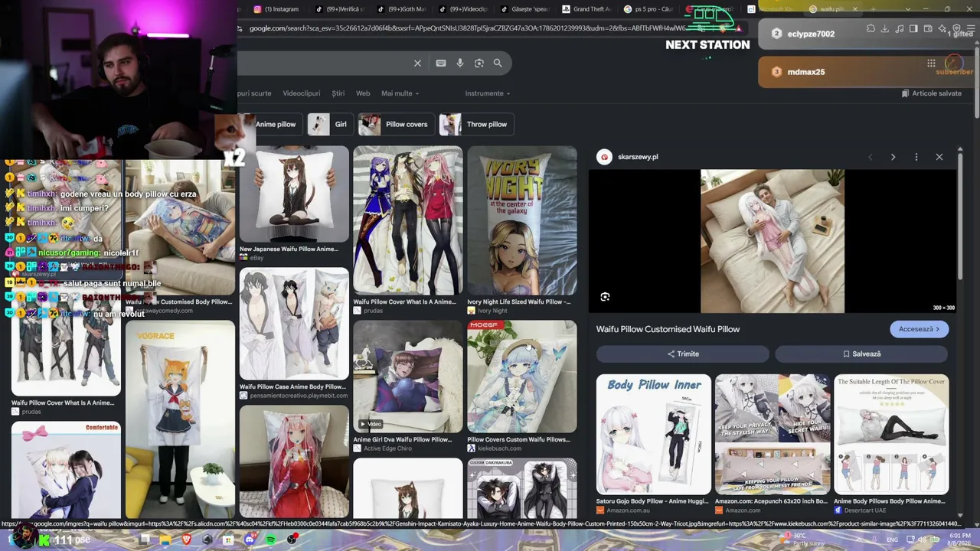Click the Accesează visit button
980x551 pixels.
click(x=919, y=329)
